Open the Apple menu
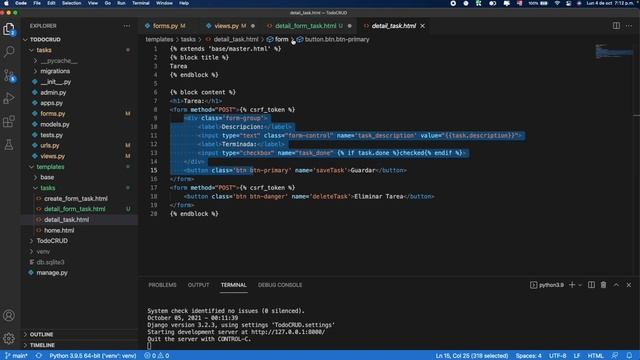 6,3
